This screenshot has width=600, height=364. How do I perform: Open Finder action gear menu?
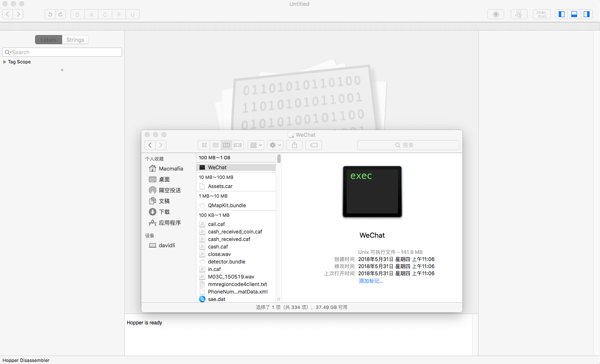(x=275, y=145)
